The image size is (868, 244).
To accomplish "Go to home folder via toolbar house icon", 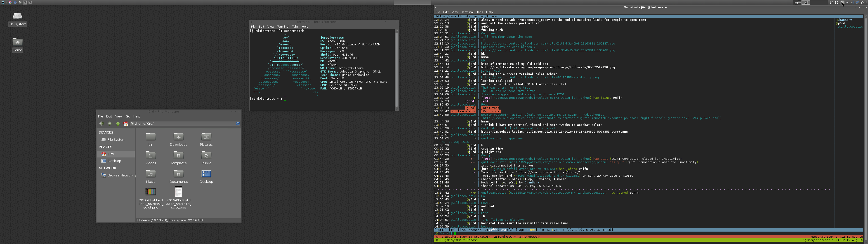I will click(126, 124).
